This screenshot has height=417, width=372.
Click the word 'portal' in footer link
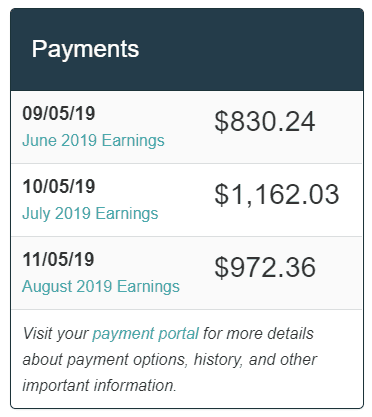178,333
